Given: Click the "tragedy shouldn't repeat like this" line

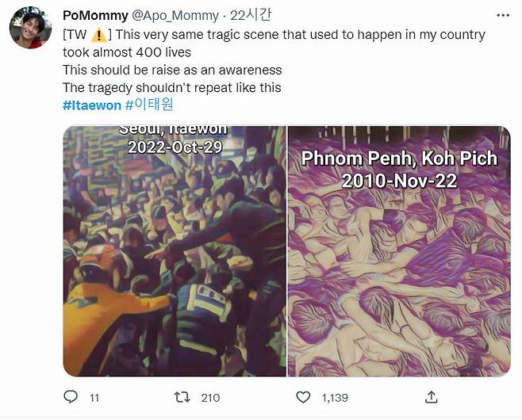Looking at the screenshot, I should click(x=171, y=88).
